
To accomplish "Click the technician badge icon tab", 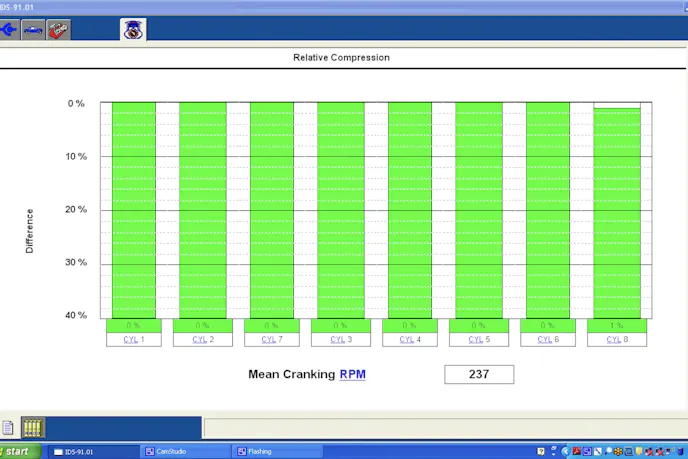I will 132,29.
